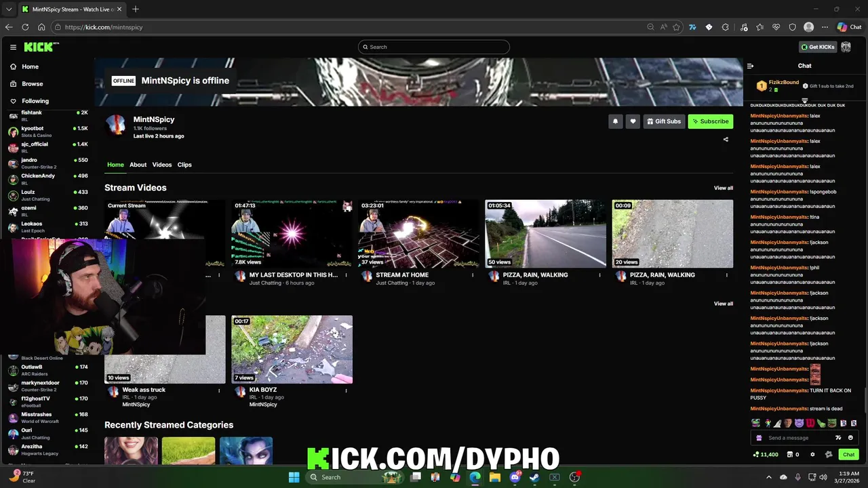Screen dimensions: 868x488
Task: Click the 11,400 KICKs balance
Action: (x=766, y=454)
